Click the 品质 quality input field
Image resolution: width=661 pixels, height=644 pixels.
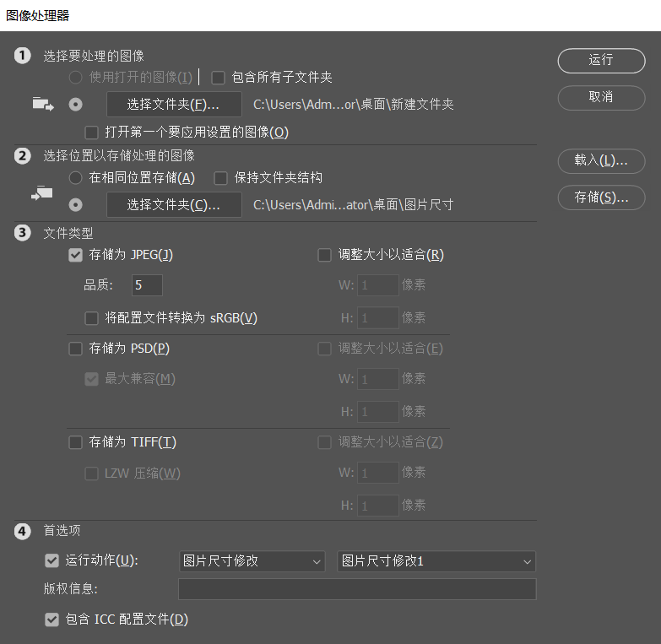[147, 285]
